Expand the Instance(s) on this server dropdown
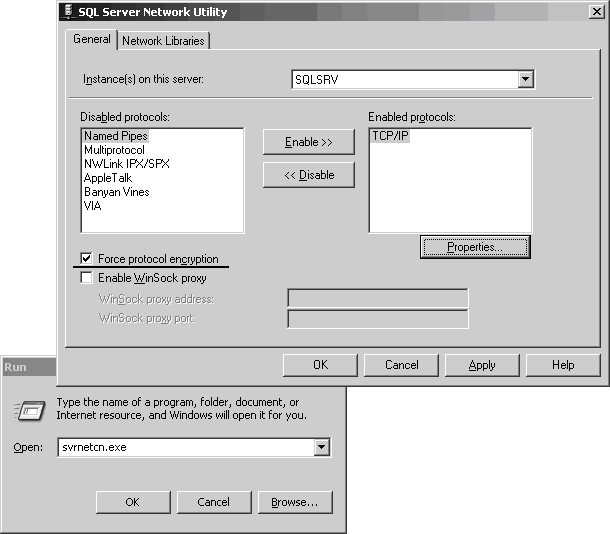This screenshot has height=534, width=610. click(x=525, y=79)
